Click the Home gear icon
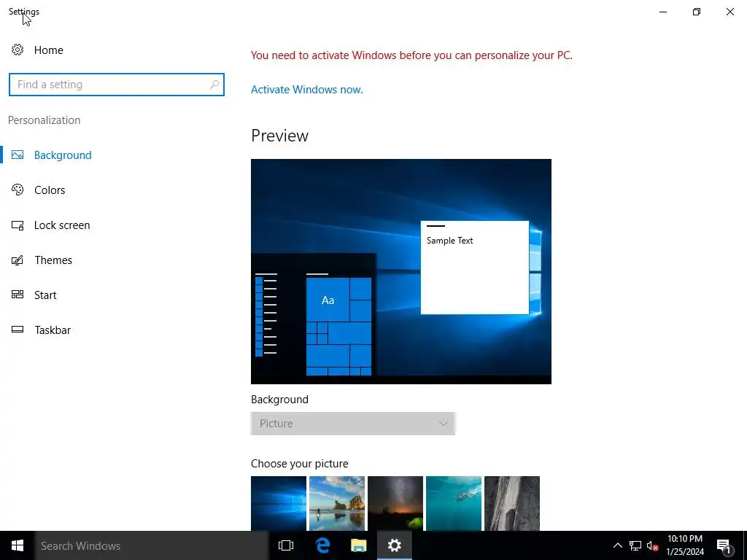The height and width of the screenshot is (560, 747). tap(18, 50)
